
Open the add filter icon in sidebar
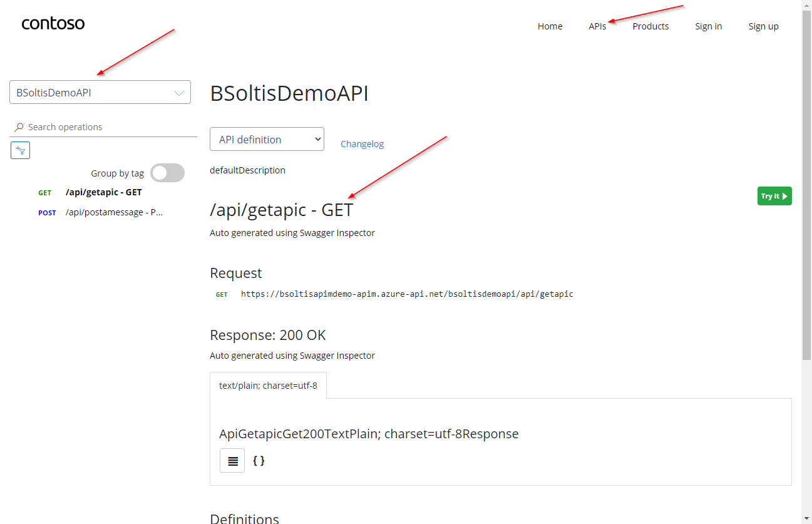coord(19,150)
